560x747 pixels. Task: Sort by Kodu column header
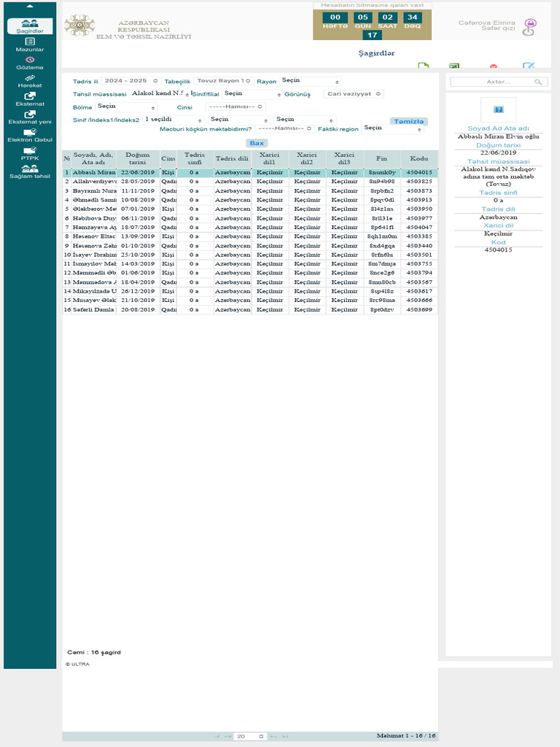(419, 158)
